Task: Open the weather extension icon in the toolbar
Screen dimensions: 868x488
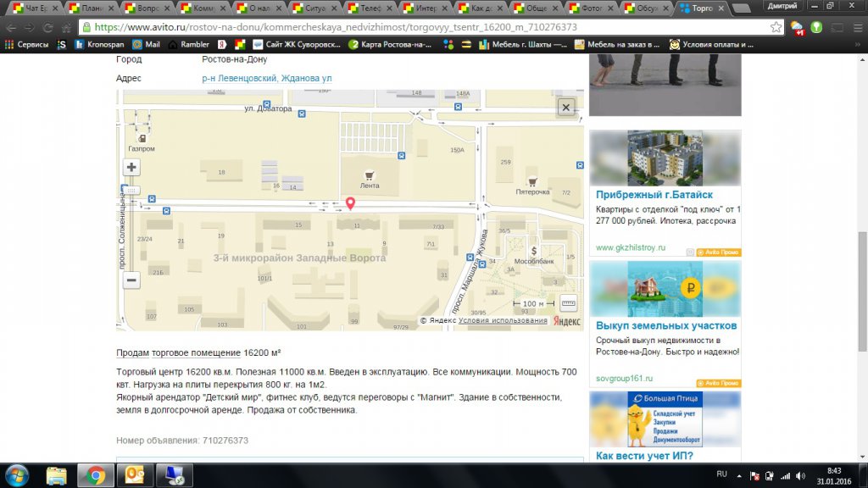Action: coord(797,28)
